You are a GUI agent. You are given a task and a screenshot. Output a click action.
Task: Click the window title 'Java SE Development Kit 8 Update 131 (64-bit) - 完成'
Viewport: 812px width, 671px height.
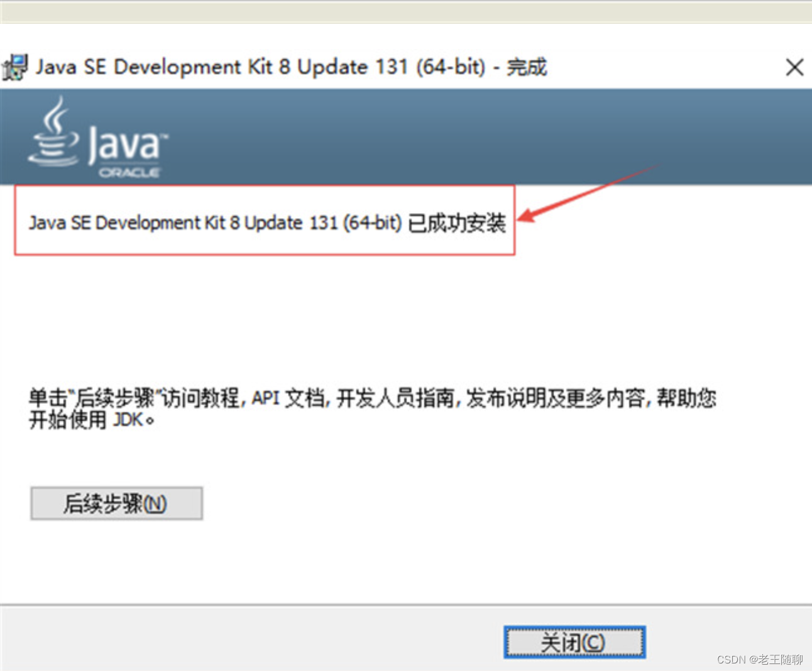tap(291, 67)
